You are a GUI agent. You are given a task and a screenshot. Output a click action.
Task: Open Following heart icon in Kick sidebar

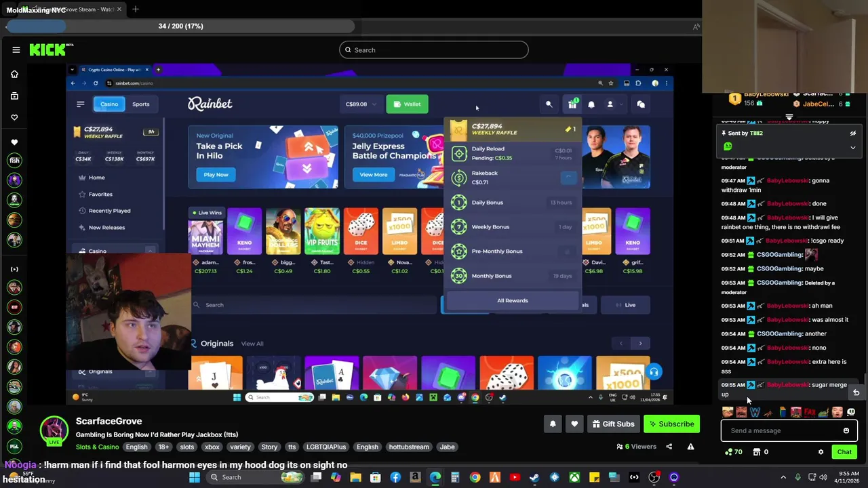[x=14, y=117]
